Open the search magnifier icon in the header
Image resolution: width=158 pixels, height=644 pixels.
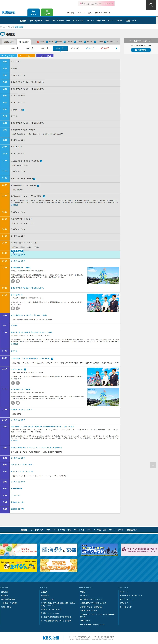click(x=151, y=5)
